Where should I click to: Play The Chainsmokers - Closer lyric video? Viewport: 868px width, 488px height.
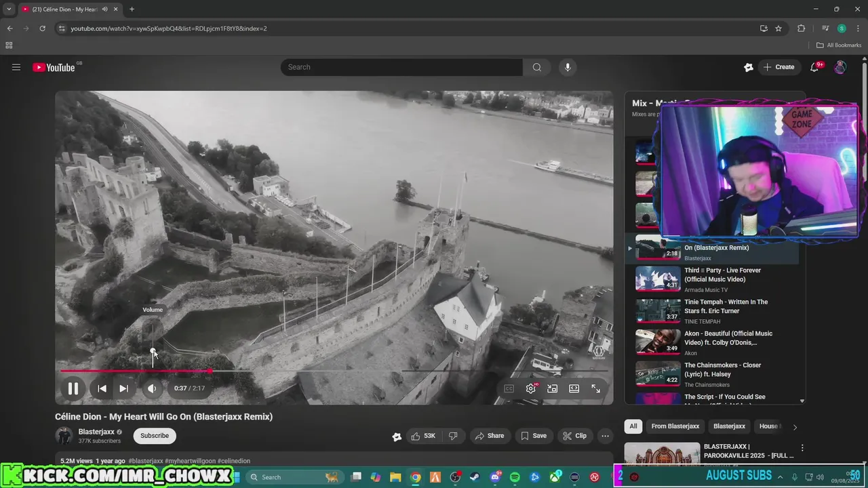pyautogui.click(x=717, y=374)
